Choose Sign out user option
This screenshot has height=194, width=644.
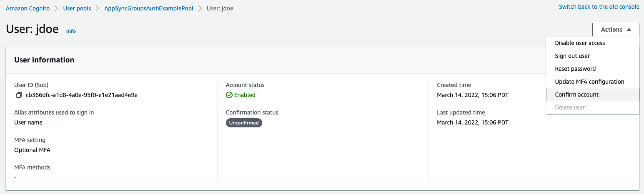pyautogui.click(x=572, y=56)
